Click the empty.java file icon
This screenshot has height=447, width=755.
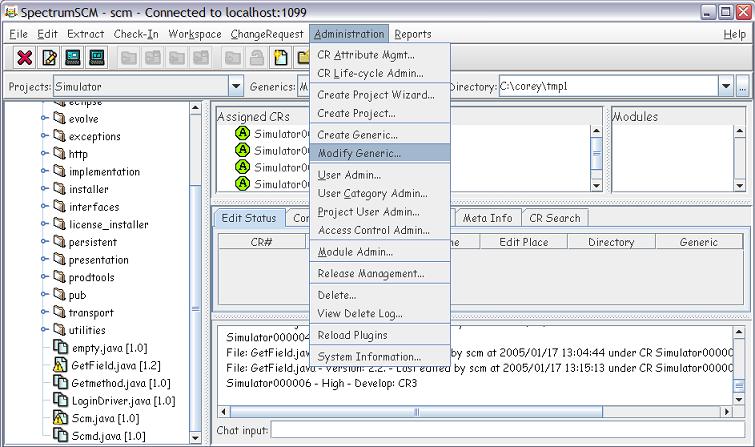[x=60, y=347]
